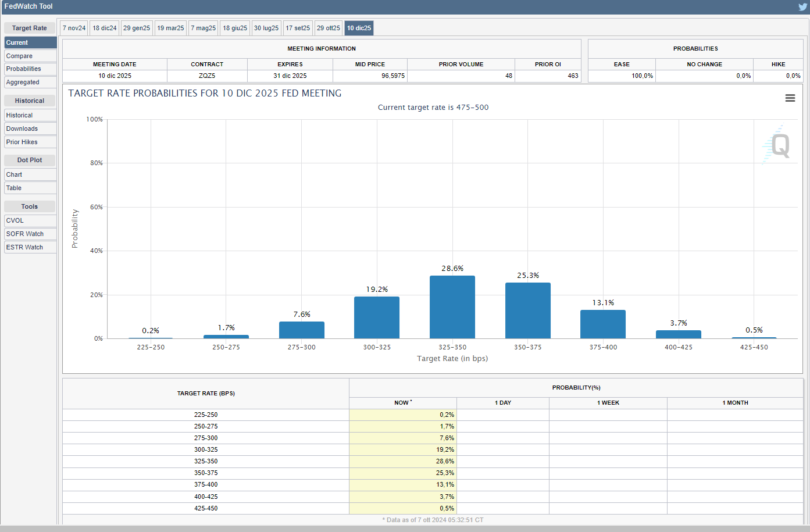Screen dimensions: 810x532
Task: Click the Downloads sidebar item
Action: coord(30,128)
